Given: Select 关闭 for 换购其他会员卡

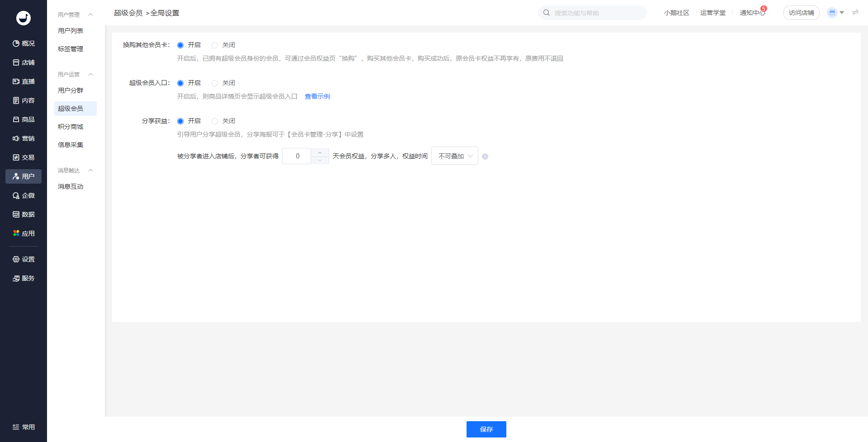Looking at the screenshot, I should coord(215,45).
